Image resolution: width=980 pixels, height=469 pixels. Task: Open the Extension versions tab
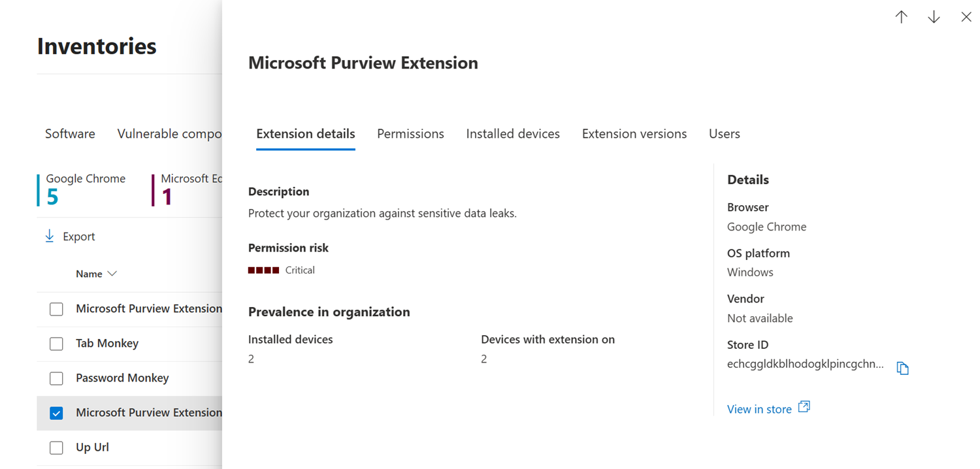634,133
